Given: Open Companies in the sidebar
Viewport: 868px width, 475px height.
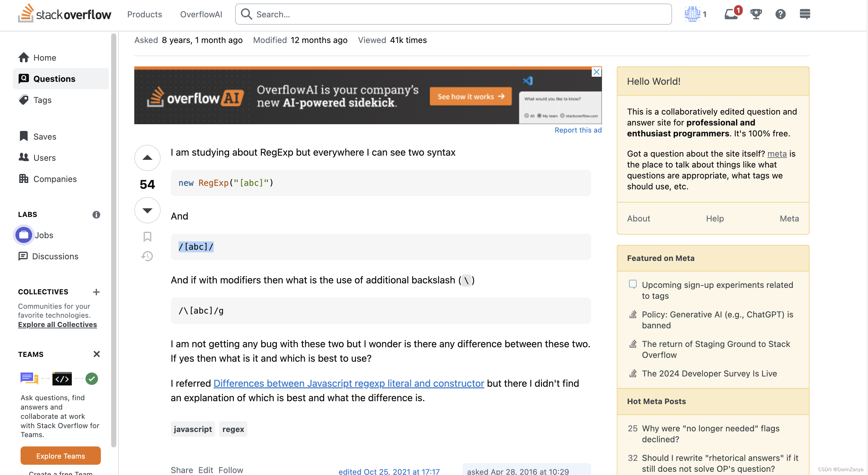Looking at the screenshot, I should tap(61, 179).
